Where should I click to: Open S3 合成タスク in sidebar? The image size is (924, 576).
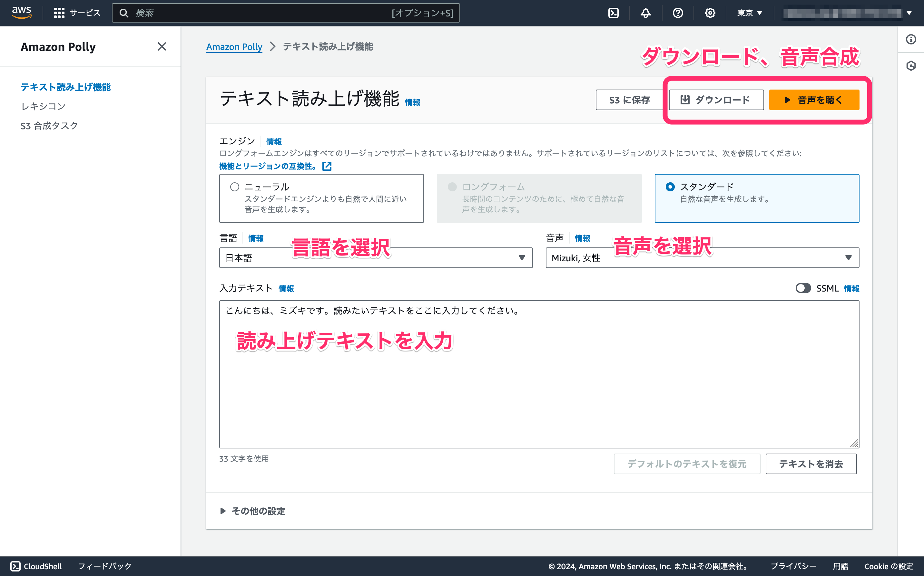(49, 126)
